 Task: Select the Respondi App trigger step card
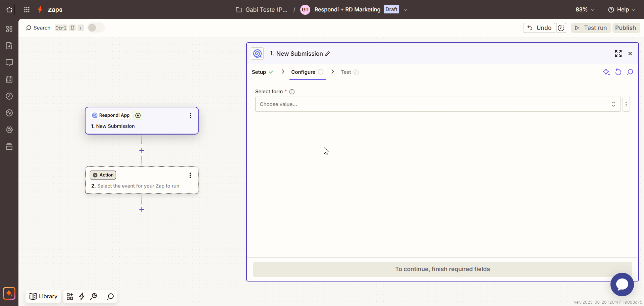point(142,121)
